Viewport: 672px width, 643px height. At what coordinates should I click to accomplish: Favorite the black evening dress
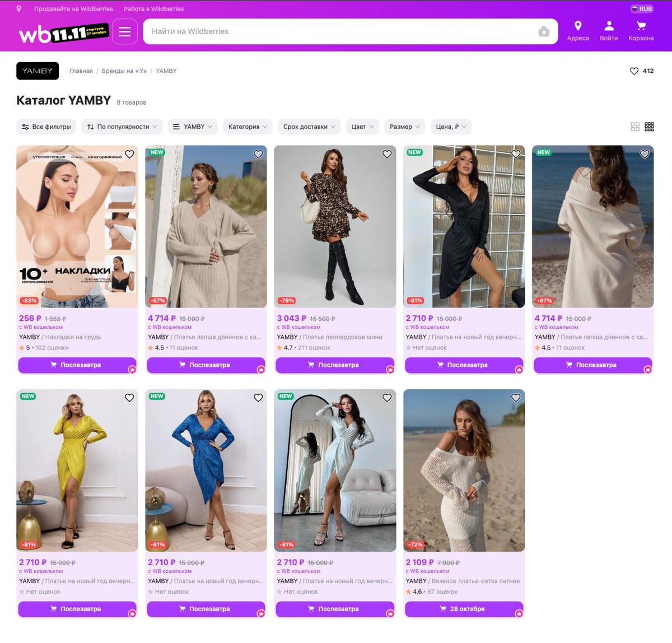coord(516,154)
